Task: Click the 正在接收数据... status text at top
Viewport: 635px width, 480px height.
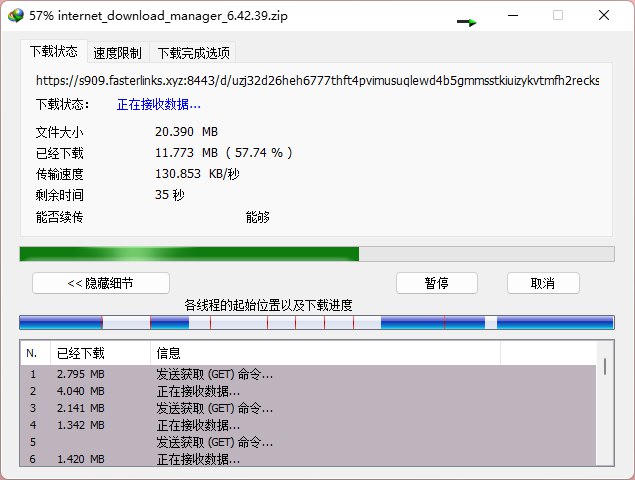Action: pyautogui.click(x=159, y=105)
